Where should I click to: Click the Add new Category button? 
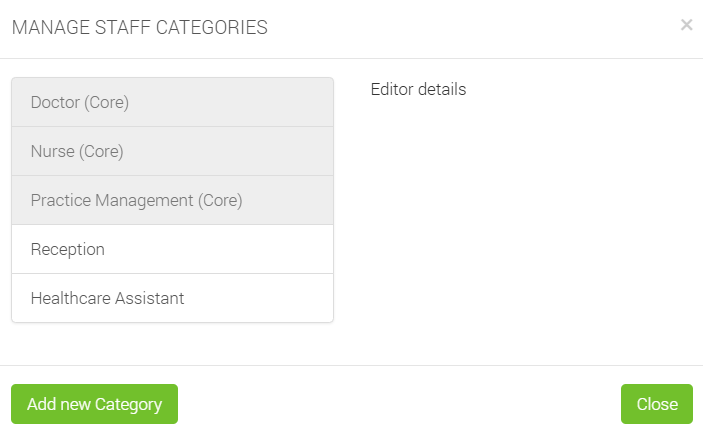pyautogui.click(x=94, y=404)
